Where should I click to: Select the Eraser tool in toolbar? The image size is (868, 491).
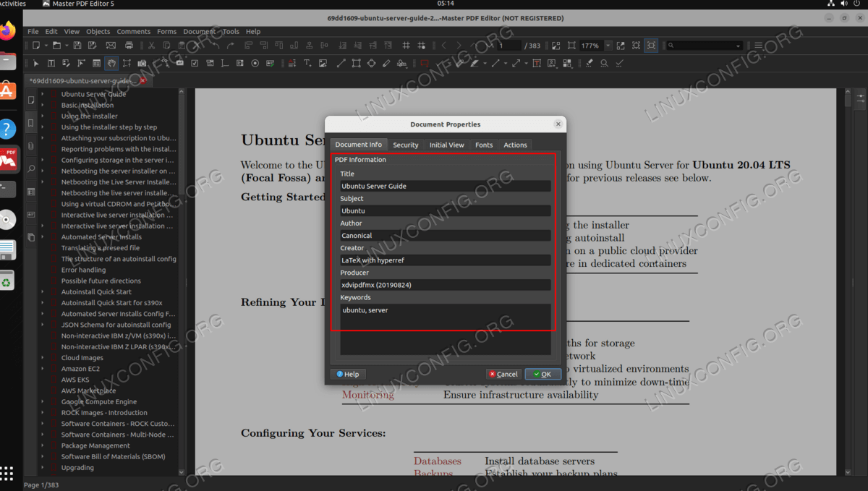(x=589, y=63)
